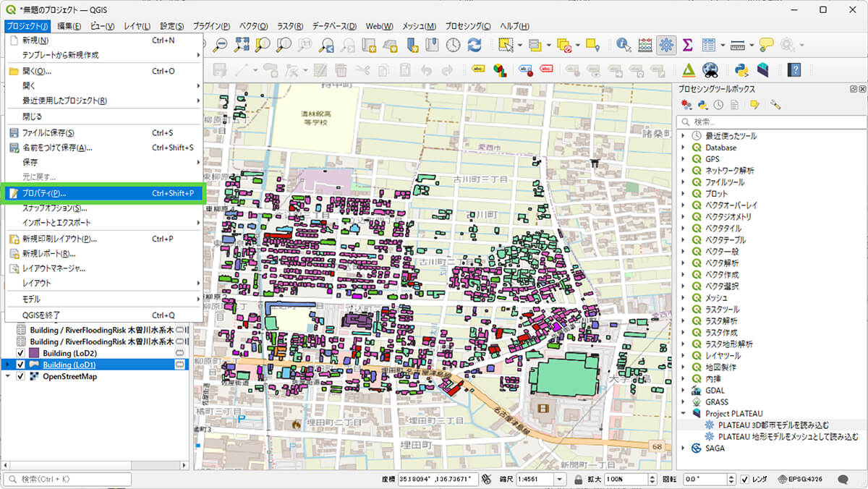Open the レイヤ(L) menu
The height and width of the screenshot is (489, 868).
[x=137, y=26]
